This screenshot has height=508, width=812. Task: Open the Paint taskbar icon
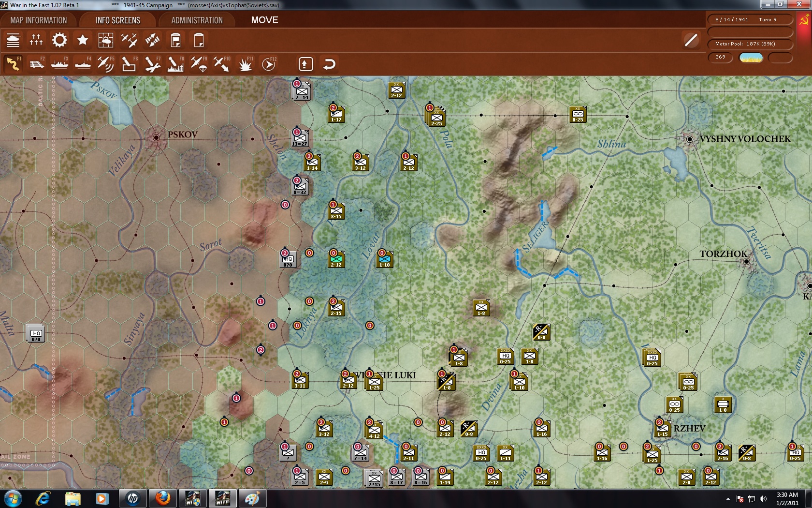(x=252, y=498)
